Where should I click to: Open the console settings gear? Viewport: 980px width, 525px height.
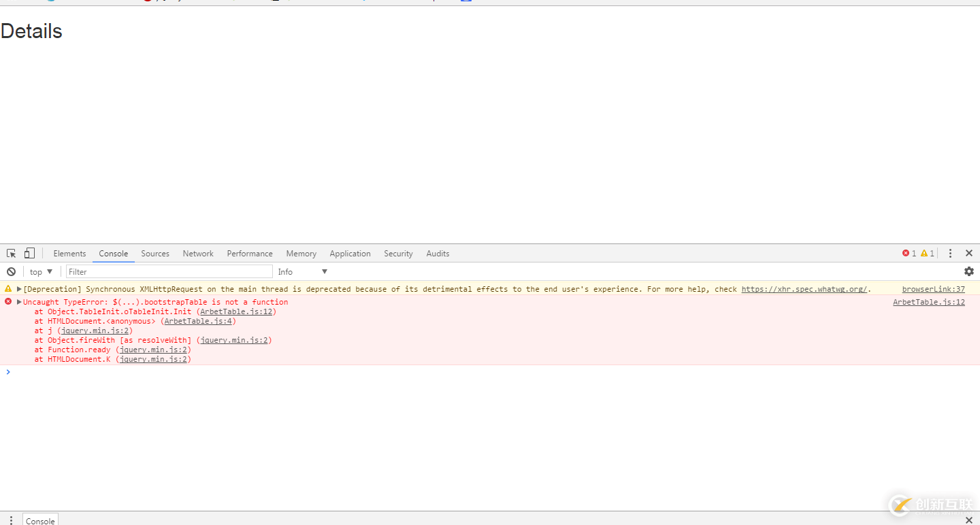(969, 271)
